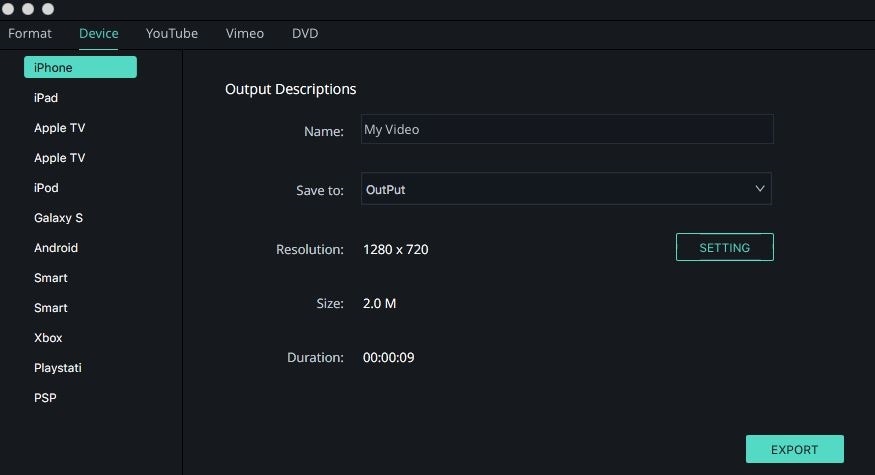This screenshot has width=875, height=475.
Task: Maximize the export window
Action: pyautogui.click(x=48, y=9)
